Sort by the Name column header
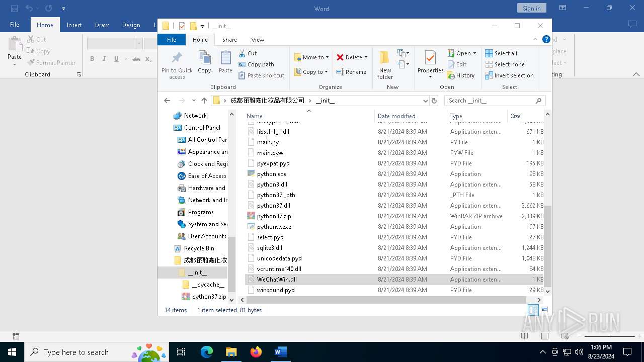The width and height of the screenshot is (644, 362). [x=309, y=116]
